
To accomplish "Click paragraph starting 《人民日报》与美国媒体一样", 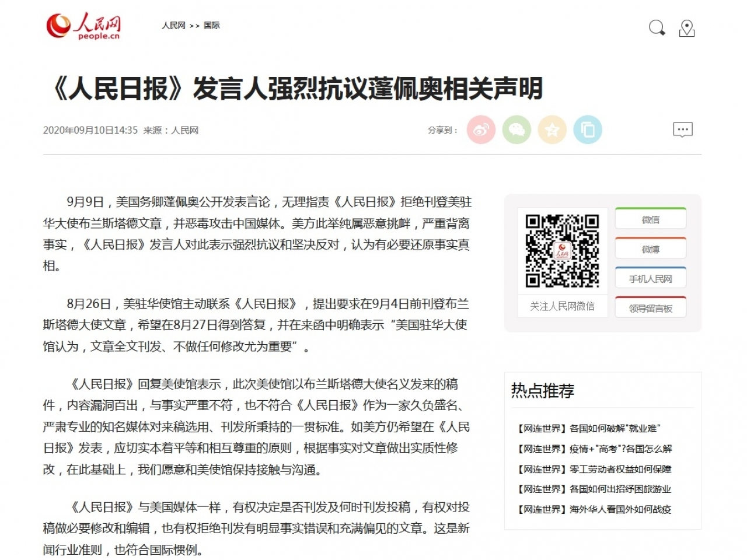I will pos(256,528).
